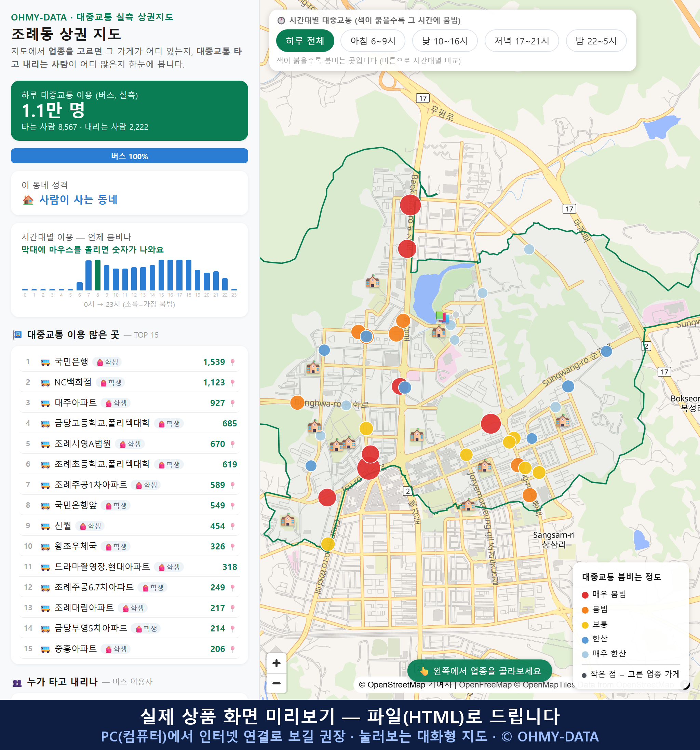
Task: Click the map pin icon for 조례주공1차아파트 row
Action: tap(232, 485)
